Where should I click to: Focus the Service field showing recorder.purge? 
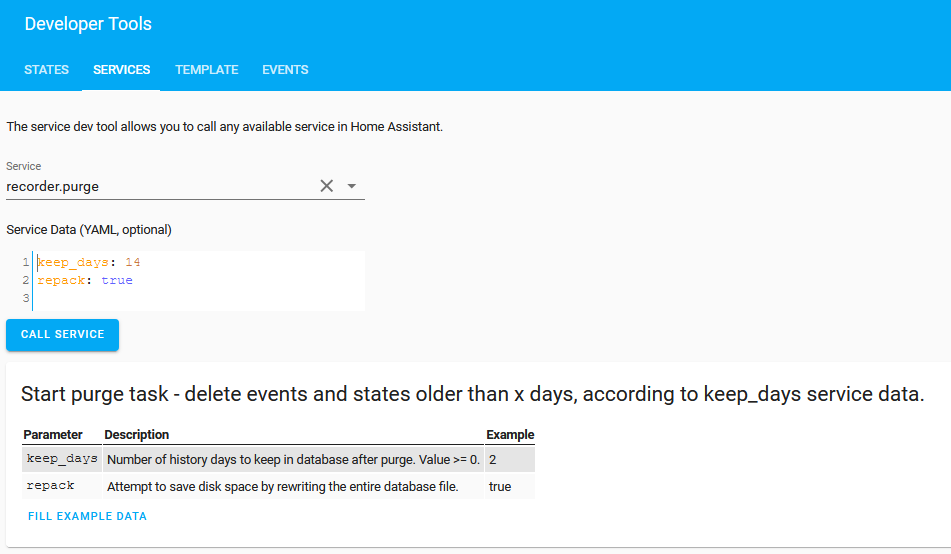160,186
